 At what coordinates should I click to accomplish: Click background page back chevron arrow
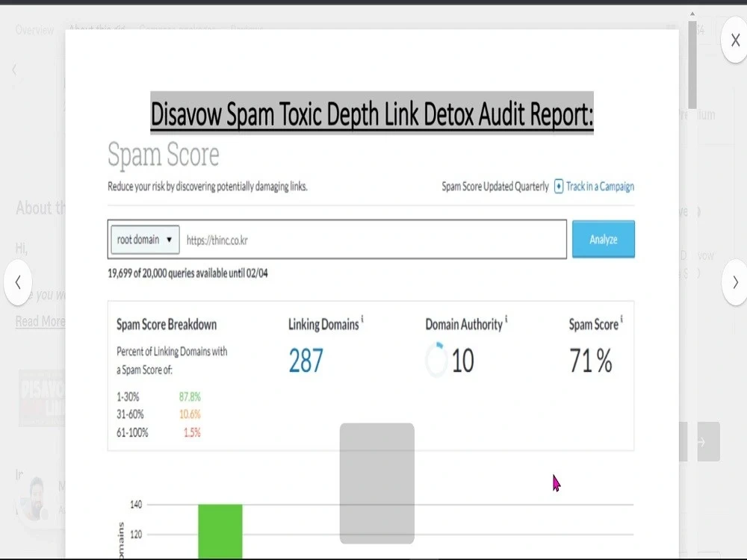click(x=14, y=69)
